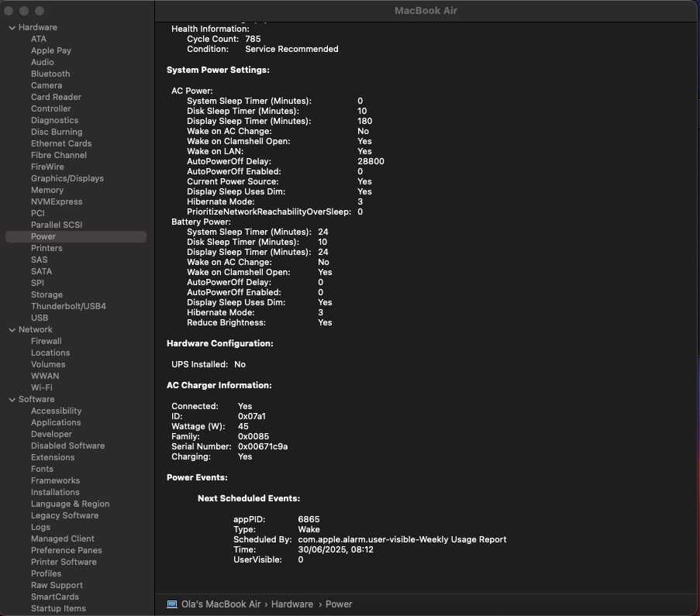Open Locations under Network
This screenshot has width=700, height=616.
coord(50,353)
